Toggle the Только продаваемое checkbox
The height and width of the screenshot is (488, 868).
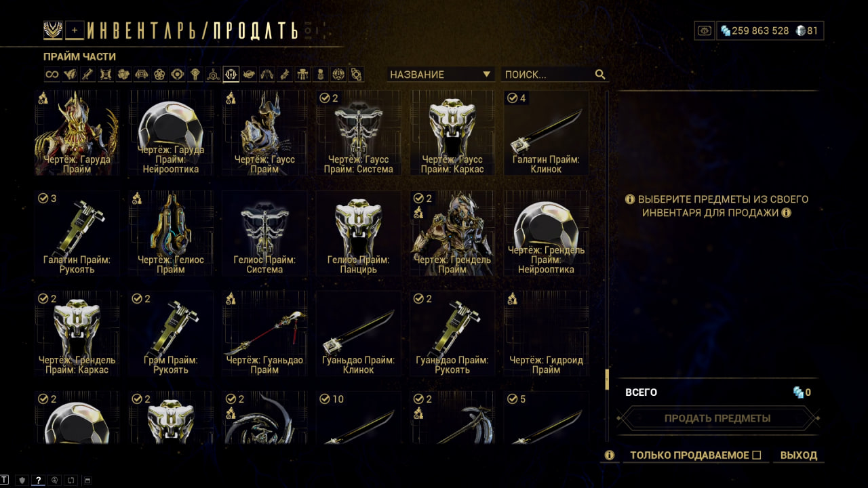pos(757,455)
